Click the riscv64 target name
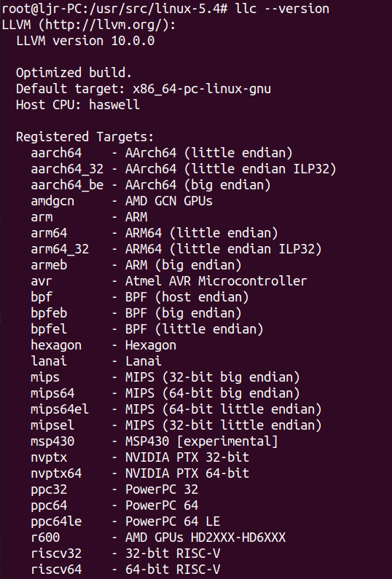Viewport: 392px width, 579px height. coord(56,570)
